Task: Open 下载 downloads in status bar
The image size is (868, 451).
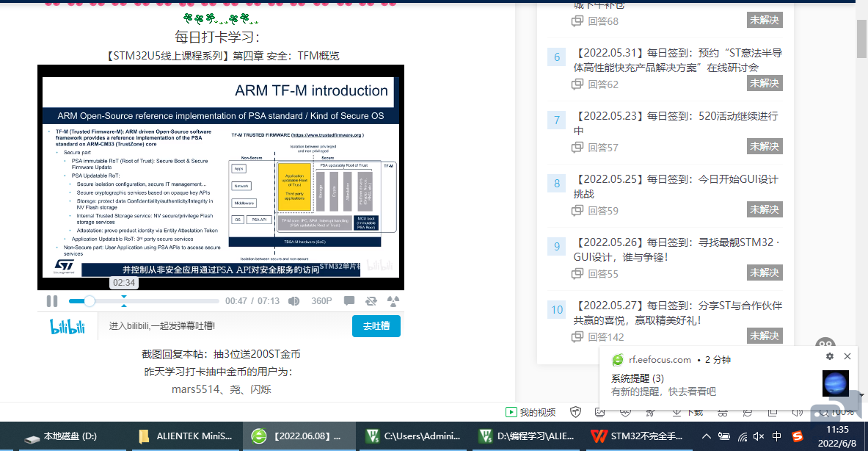Action: [x=687, y=412]
